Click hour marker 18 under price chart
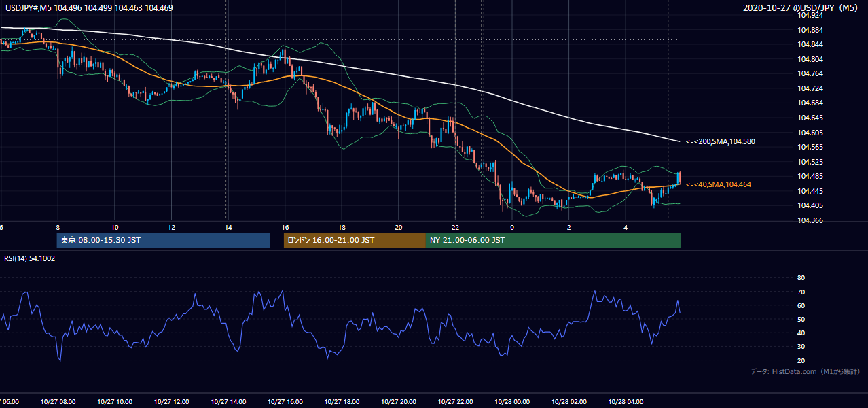Image resolution: width=868 pixels, height=408 pixels. tap(342, 228)
